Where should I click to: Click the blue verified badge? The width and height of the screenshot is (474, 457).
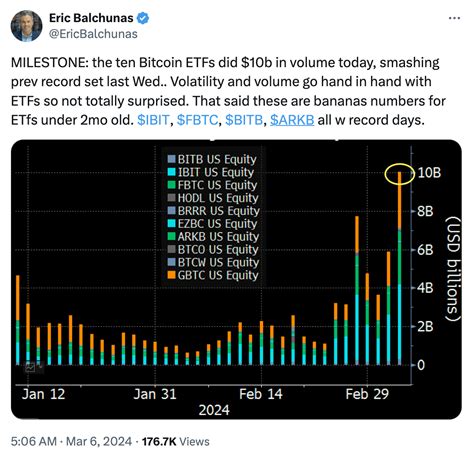[x=143, y=18]
